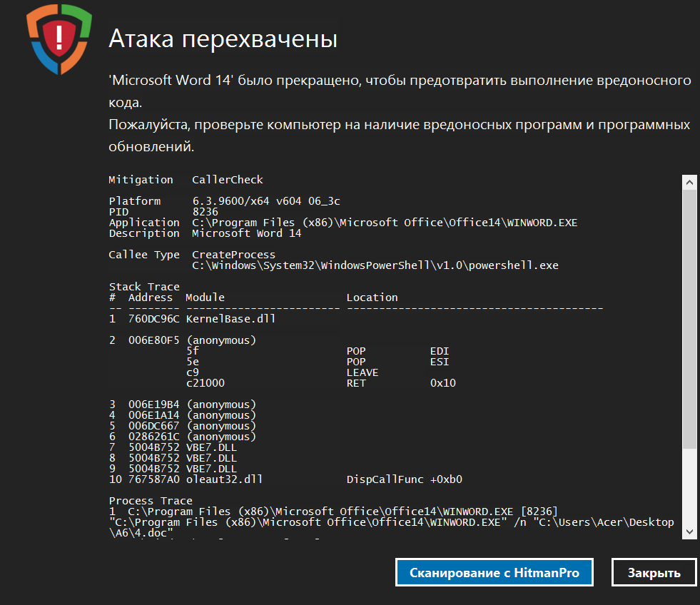Screen dimensions: 700x605
Task: Click the 'Stack Trace' header
Action: (x=144, y=287)
